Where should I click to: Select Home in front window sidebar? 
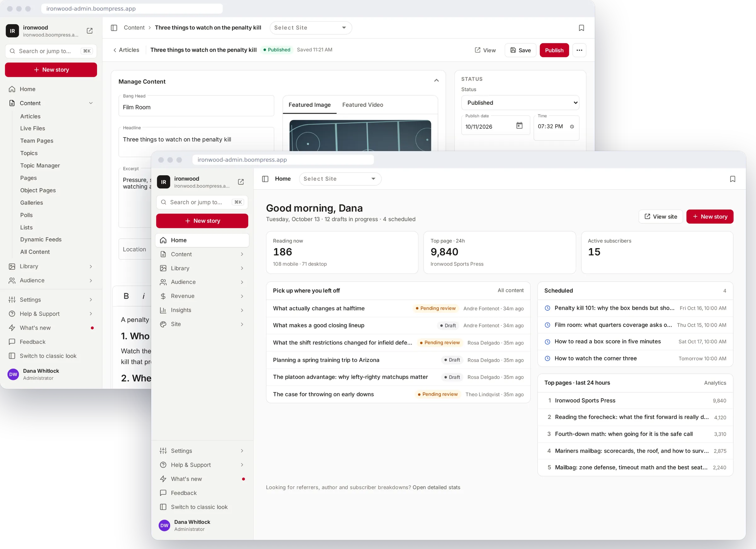[x=202, y=240]
